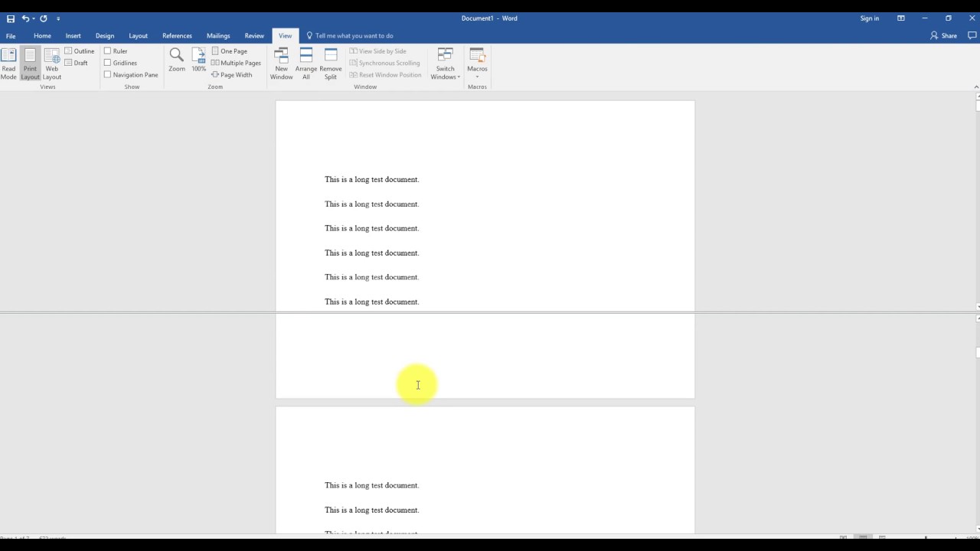Enable the Gridlines checkbox
Image resolution: width=980 pixels, height=551 pixels.
pyautogui.click(x=108, y=63)
